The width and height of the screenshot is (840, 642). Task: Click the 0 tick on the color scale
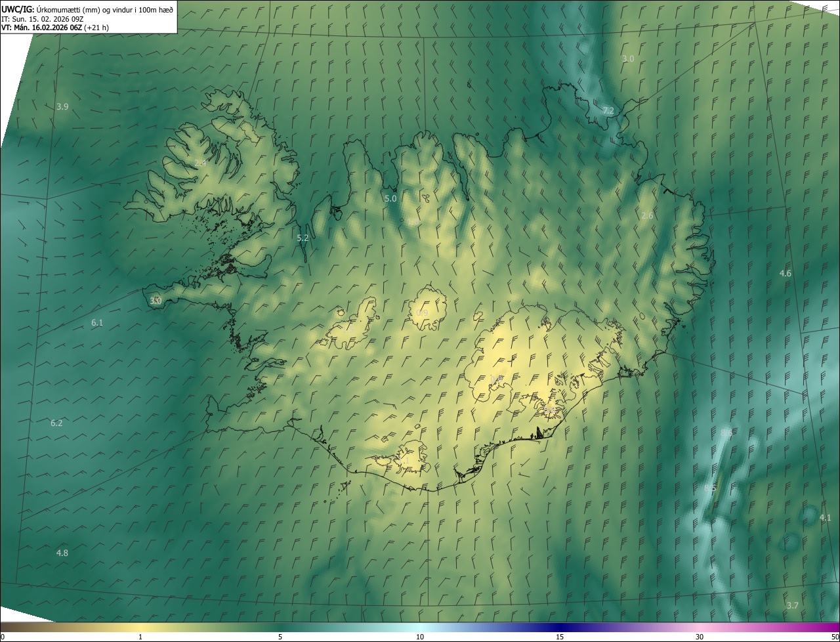(3, 637)
